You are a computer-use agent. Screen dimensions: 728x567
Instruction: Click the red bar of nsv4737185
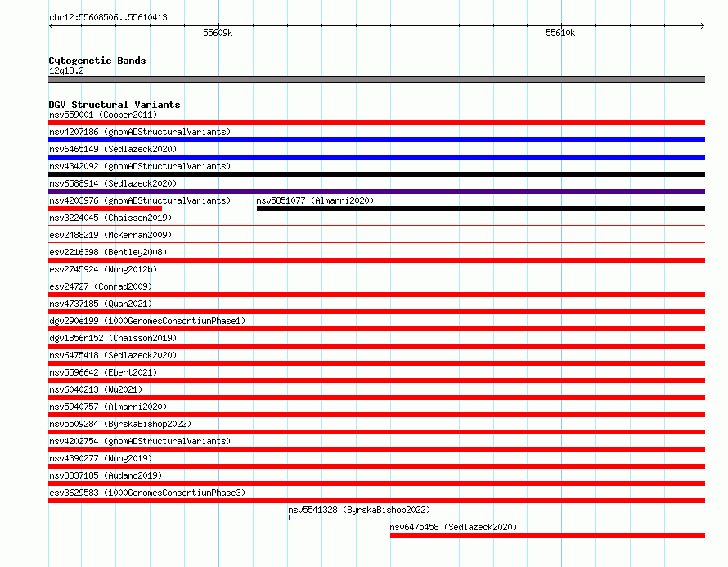(x=376, y=312)
